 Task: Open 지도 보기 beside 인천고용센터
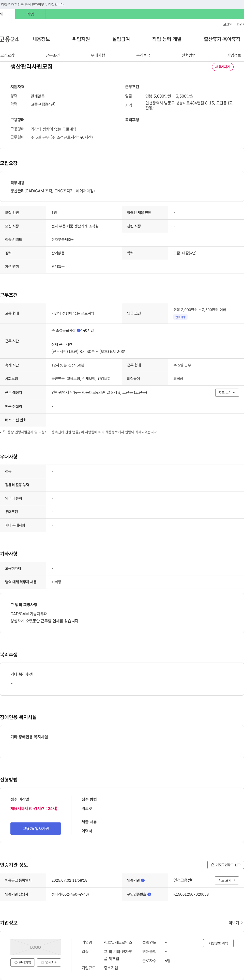point(227,880)
